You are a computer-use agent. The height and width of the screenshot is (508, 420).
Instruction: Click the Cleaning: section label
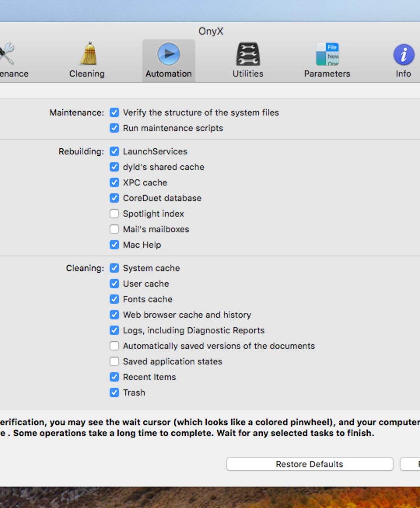coord(85,268)
